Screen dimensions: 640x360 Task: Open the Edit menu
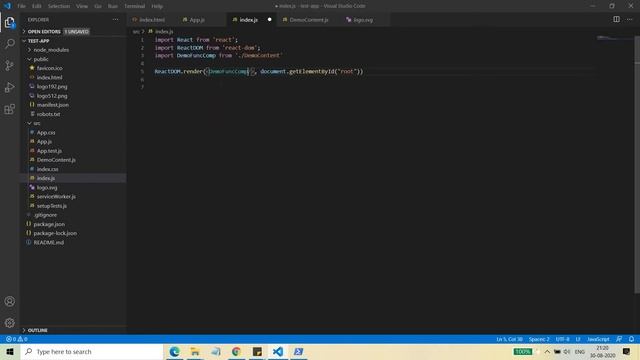pyautogui.click(x=37, y=6)
